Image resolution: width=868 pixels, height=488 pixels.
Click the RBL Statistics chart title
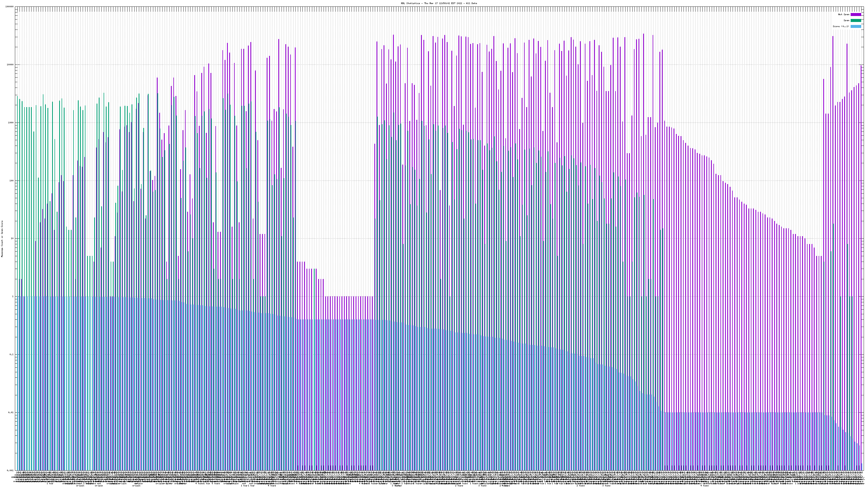[x=439, y=3]
